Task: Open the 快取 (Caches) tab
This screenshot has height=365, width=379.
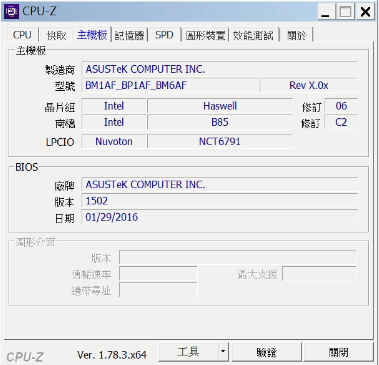Action: click(56, 35)
